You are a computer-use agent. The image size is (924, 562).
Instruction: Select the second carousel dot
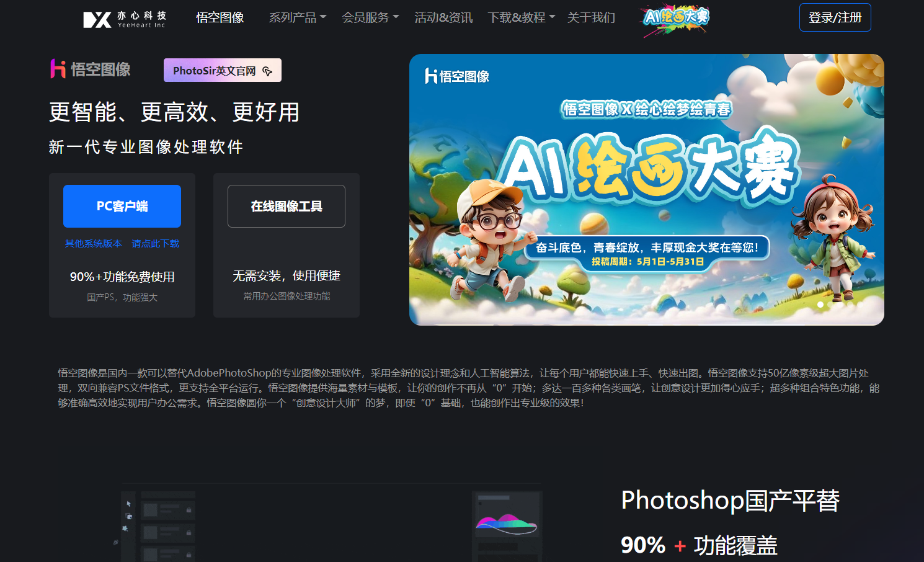(x=830, y=305)
